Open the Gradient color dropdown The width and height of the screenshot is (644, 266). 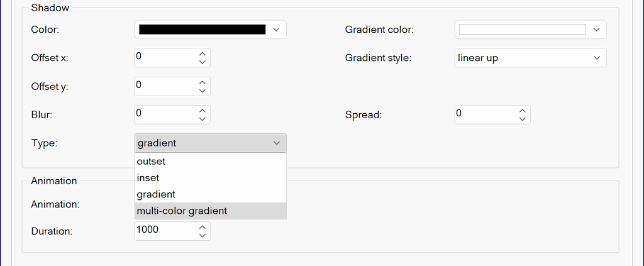coord(596,30)
